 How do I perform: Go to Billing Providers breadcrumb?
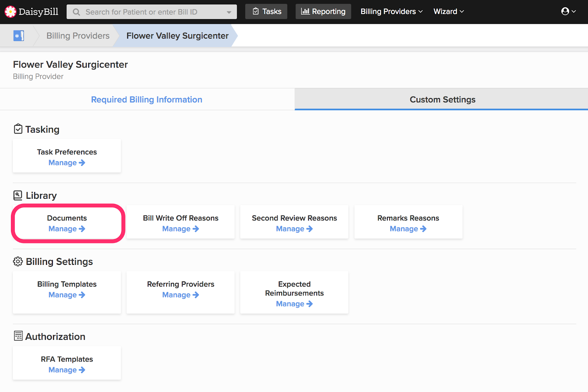click(78, 36)
